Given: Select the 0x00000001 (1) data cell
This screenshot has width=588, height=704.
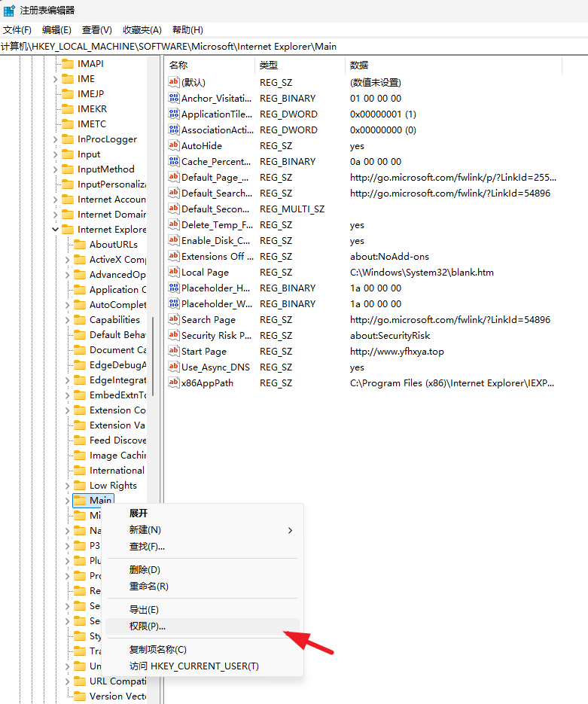Looking at the screenshot, I should tap(383, 114).
